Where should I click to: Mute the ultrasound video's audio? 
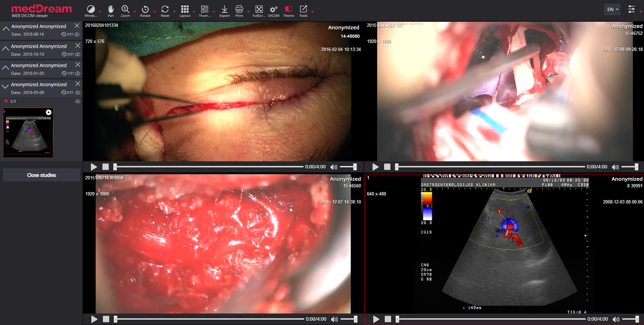point(616,319)
